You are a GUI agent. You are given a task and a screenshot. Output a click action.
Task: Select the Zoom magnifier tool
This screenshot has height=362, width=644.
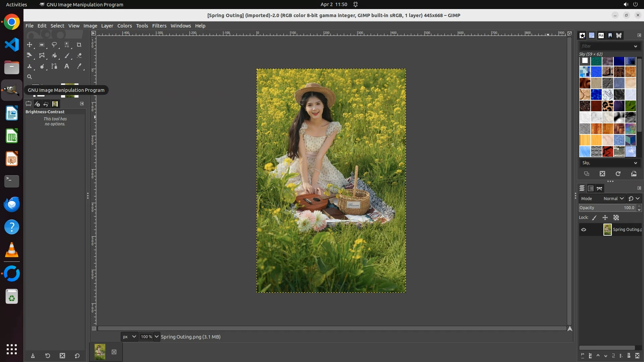click(30, 77)
